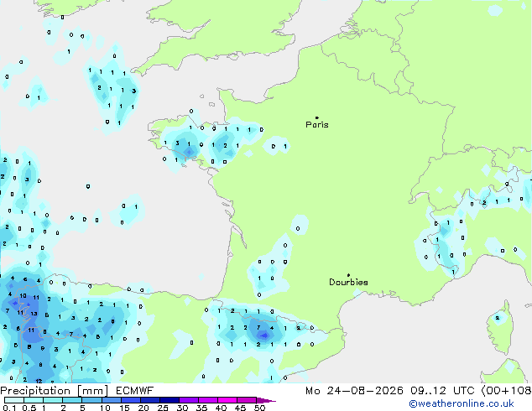Pick the 40–45 mm magenta legend box

(227, 400)
